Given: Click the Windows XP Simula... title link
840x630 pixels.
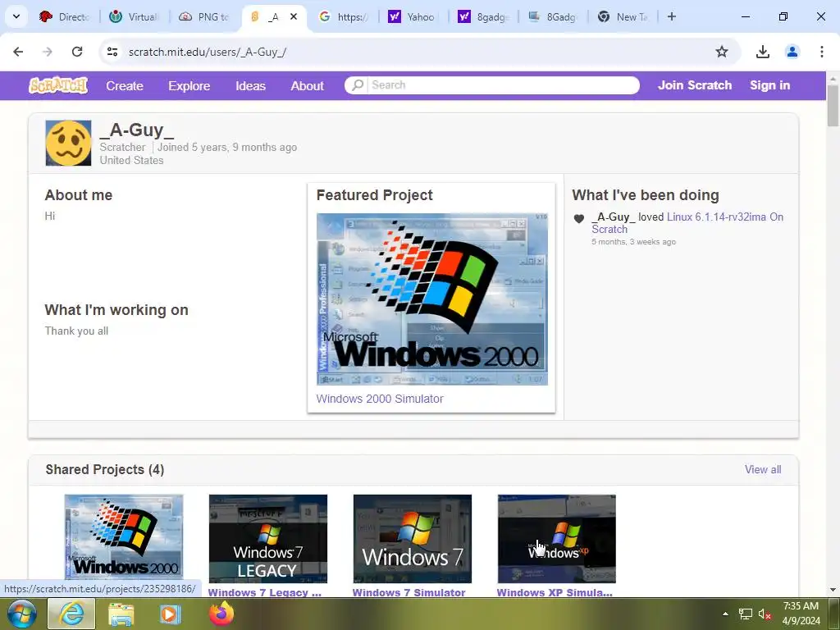Looking at the screenshot, I should coord(555,592).
